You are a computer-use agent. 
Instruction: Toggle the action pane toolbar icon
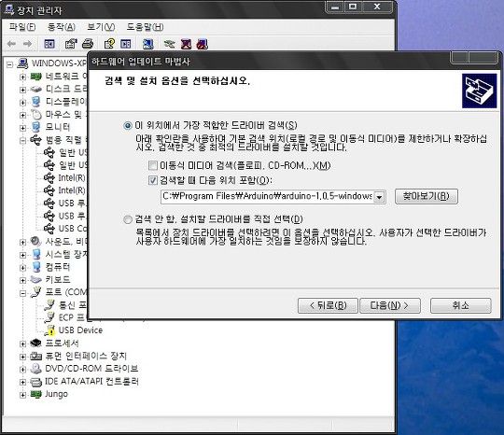coord(126,44)
